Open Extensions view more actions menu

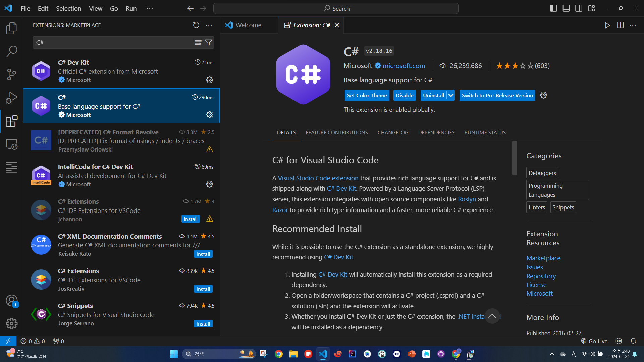pos(209,25)
